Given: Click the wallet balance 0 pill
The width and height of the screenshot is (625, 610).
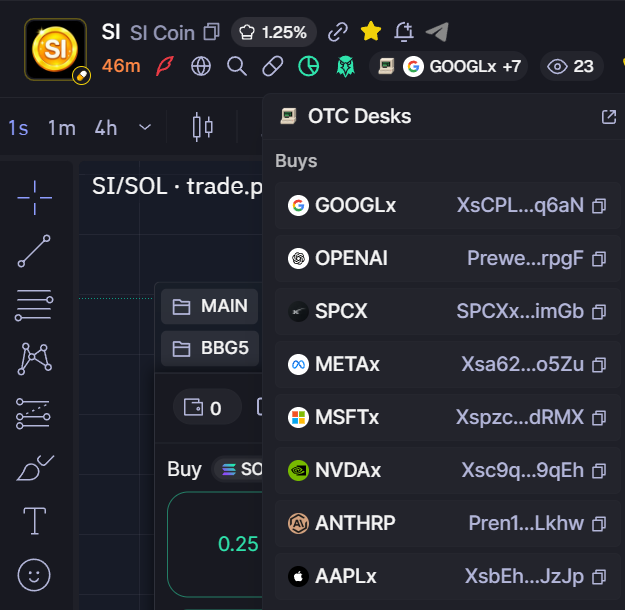Looking at the screenshot, I should (x=207, y=407).
